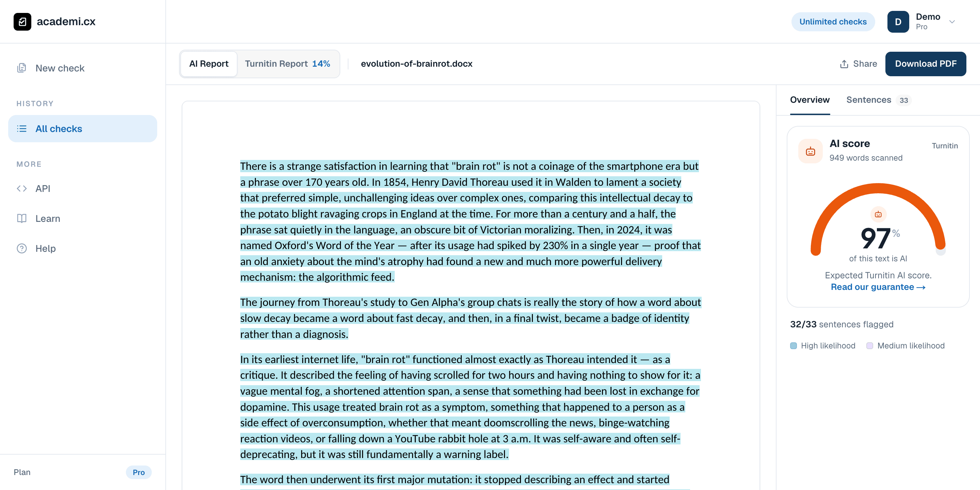Click the All checks list icon
This screenshot has width=980, height=490.
(x=22, y=129)
